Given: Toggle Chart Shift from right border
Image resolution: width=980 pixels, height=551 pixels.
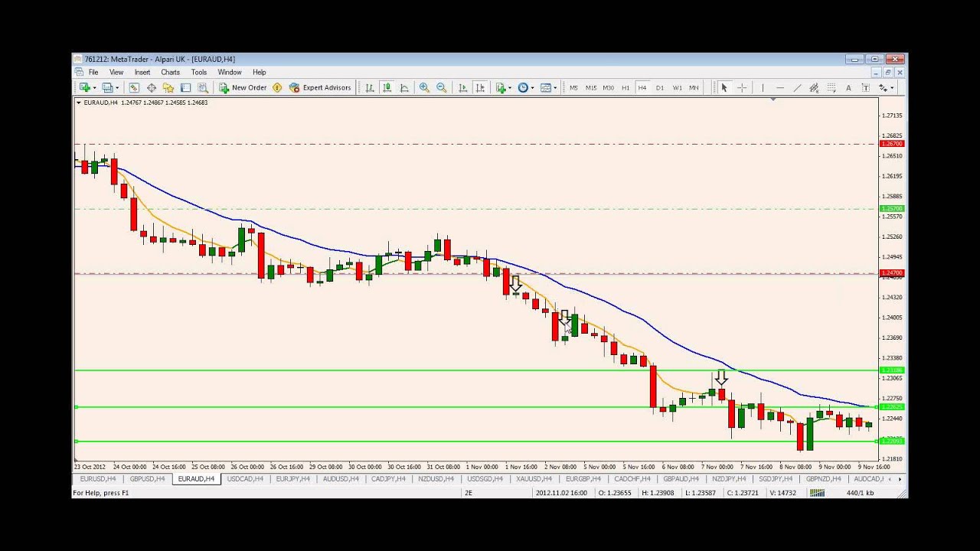Looking at the screenshot, I should point(481,88).
